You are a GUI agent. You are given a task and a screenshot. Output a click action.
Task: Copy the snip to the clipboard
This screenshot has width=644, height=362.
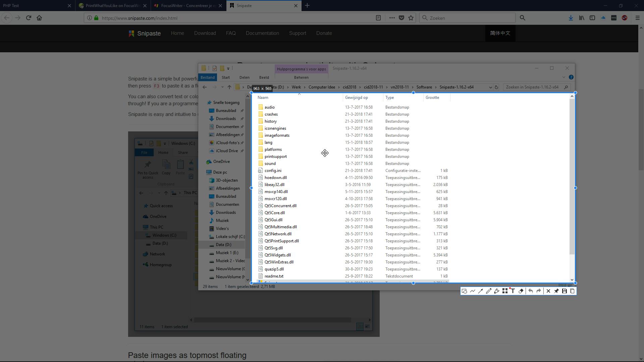(x=573, y=291)
